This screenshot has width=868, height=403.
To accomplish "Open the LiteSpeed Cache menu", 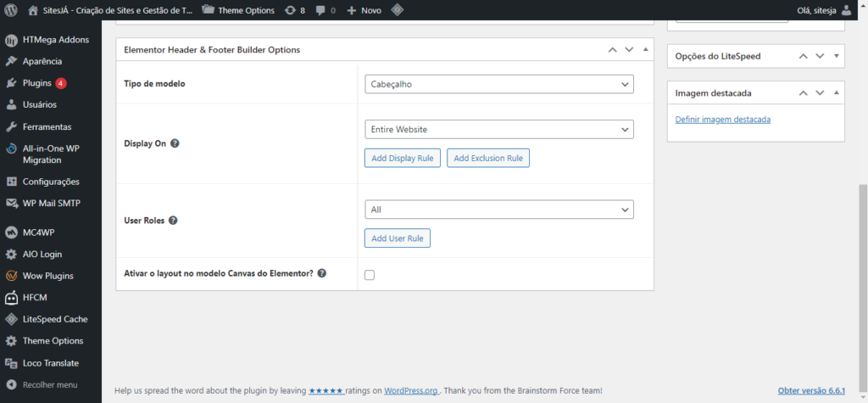I will click(55, 319).
